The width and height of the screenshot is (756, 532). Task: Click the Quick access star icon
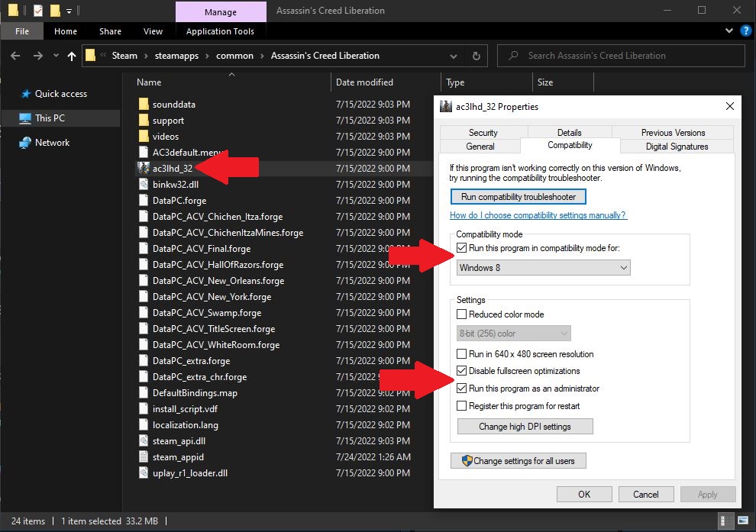click(26, 94)
